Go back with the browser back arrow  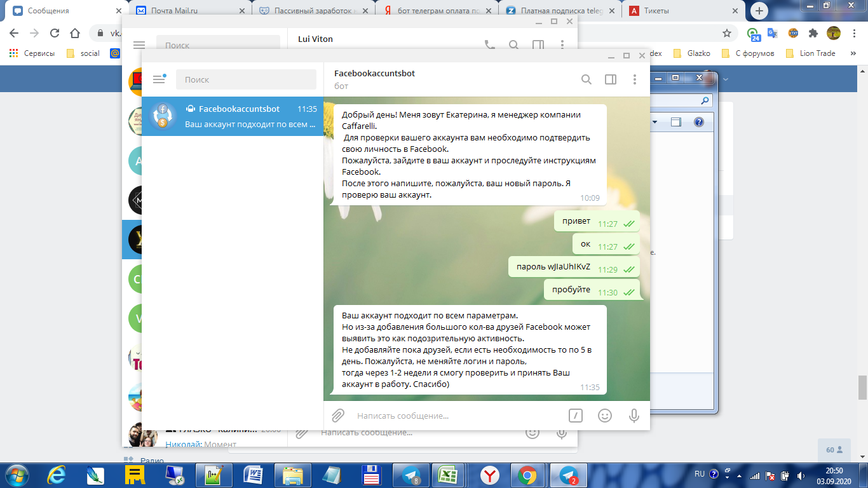click(14, 33)
